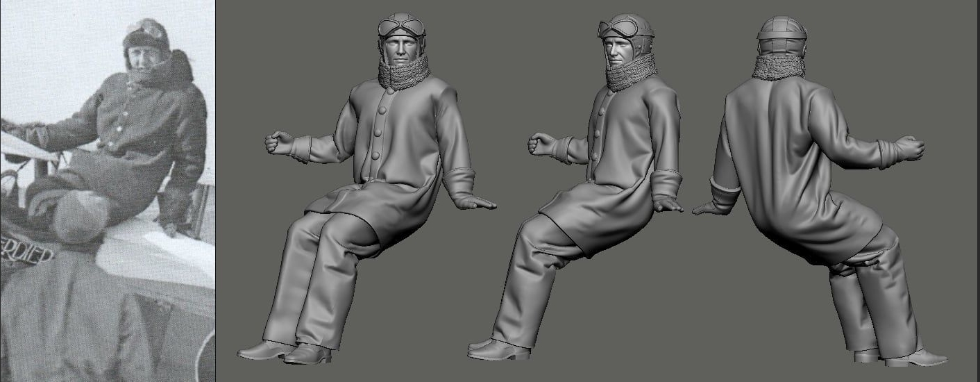This screenshot has width=980, height=382.
Task: Select the clenched fist of the front-view model
Action: point(278,142)
